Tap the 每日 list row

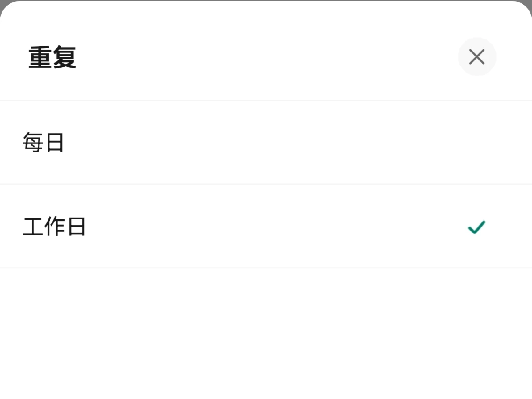tap(266, 143)
